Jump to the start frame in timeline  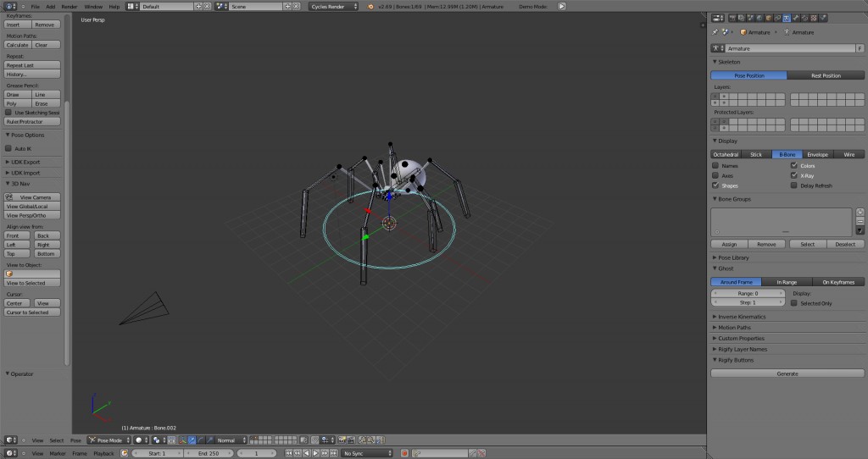point(288,453)
